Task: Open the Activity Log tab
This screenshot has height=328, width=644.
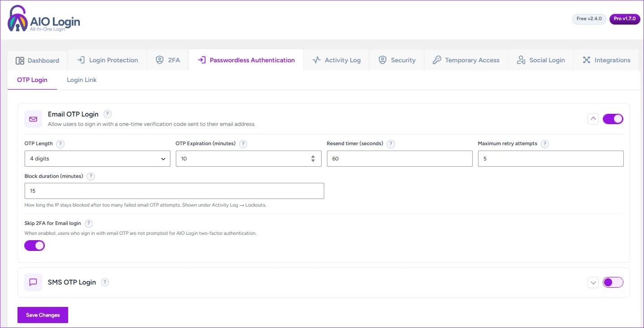Action: point(336,60)
